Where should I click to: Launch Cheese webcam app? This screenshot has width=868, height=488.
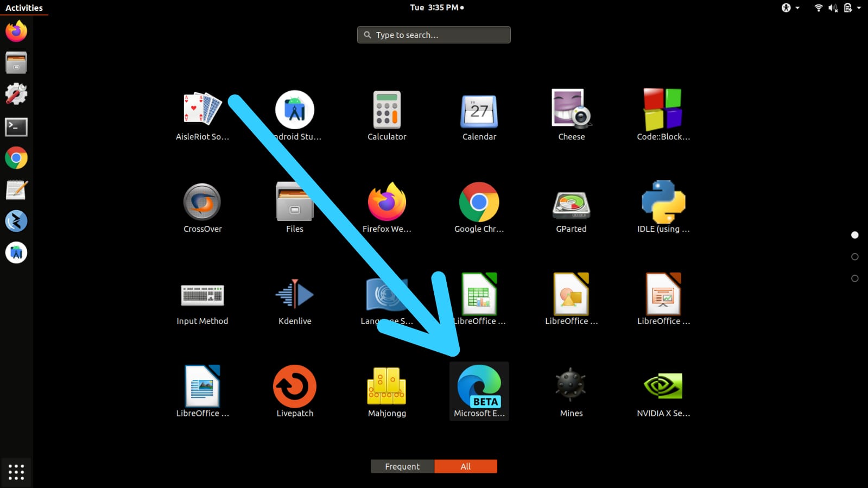(572, 115)
